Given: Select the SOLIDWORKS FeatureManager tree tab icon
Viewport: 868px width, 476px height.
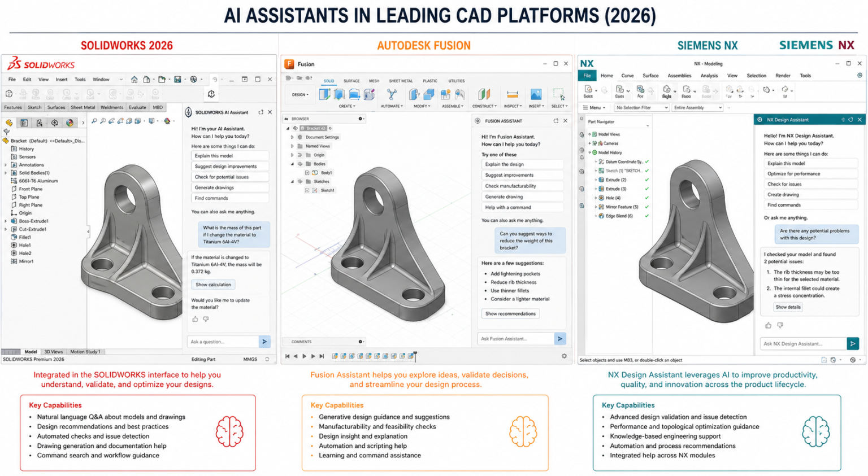Looking at the screenshot, I should click(9, 123).
